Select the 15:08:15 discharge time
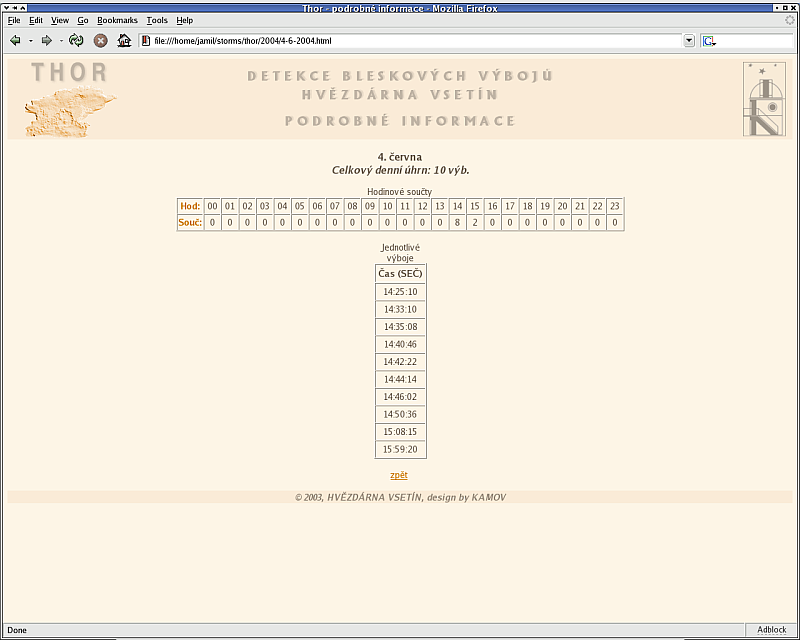This screenshot has width=800, height=640. click(x=401, y=432)
